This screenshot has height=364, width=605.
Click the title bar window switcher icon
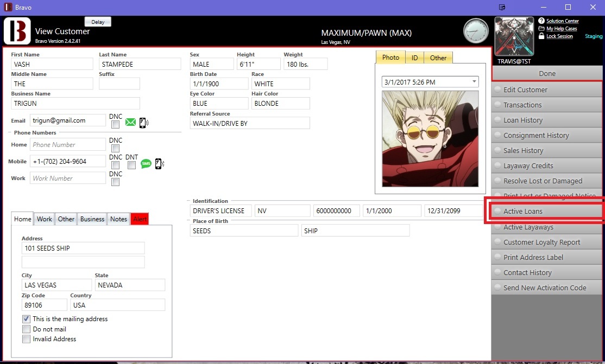(502, 8)
